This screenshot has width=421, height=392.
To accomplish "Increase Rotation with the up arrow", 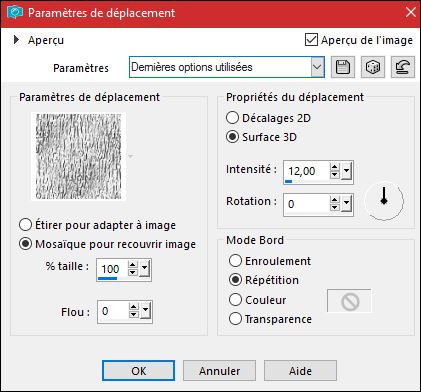I will click(334, 200).
